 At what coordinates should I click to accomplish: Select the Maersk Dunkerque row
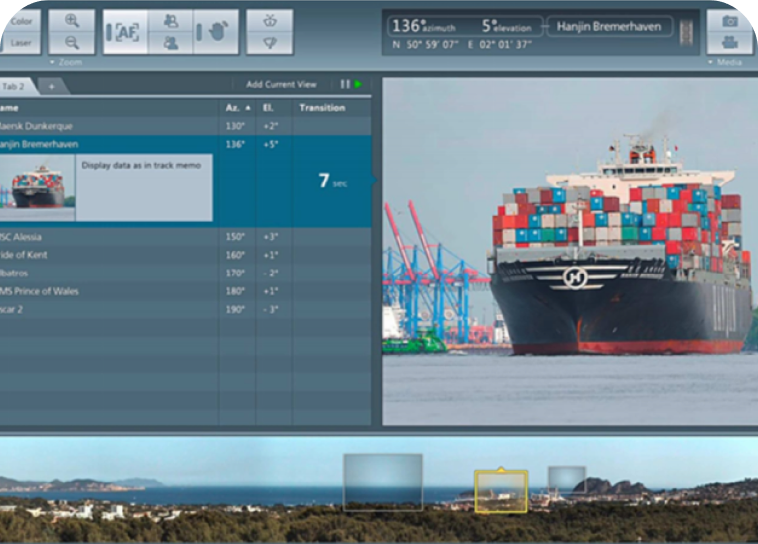[x=185, y=126]
